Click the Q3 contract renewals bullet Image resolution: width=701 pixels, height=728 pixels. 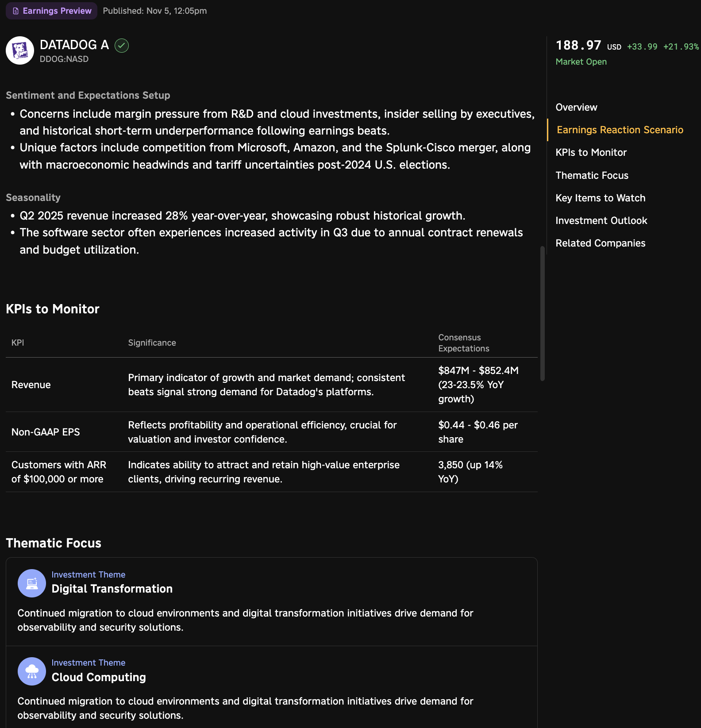tap(271, 241)
